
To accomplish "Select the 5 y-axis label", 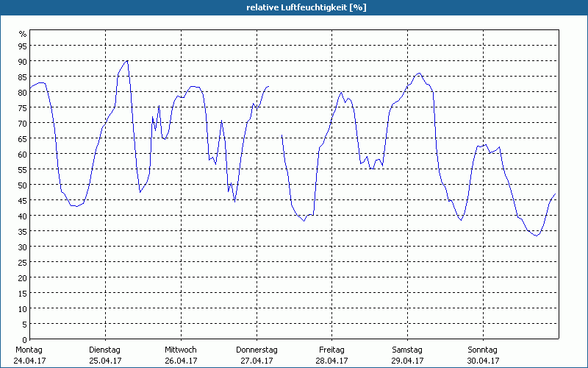I will [x=25, y=324].
